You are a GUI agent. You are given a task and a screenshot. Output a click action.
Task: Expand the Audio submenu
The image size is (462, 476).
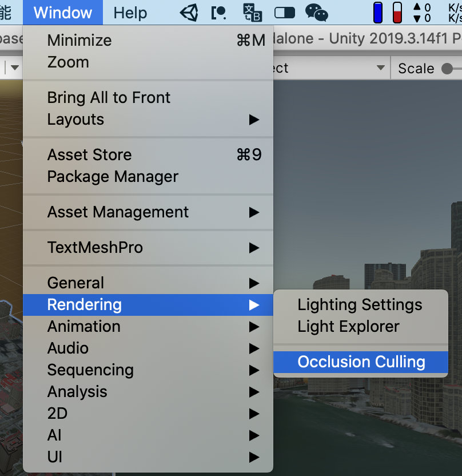click(x=148, y=348)
